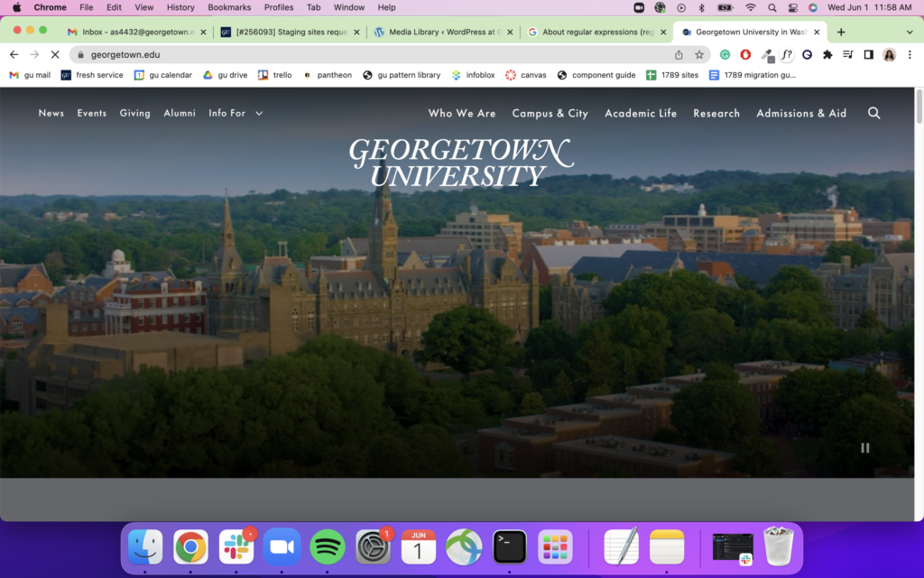
Task: Go to the Giving page
Action: click(x=135, y=113)
